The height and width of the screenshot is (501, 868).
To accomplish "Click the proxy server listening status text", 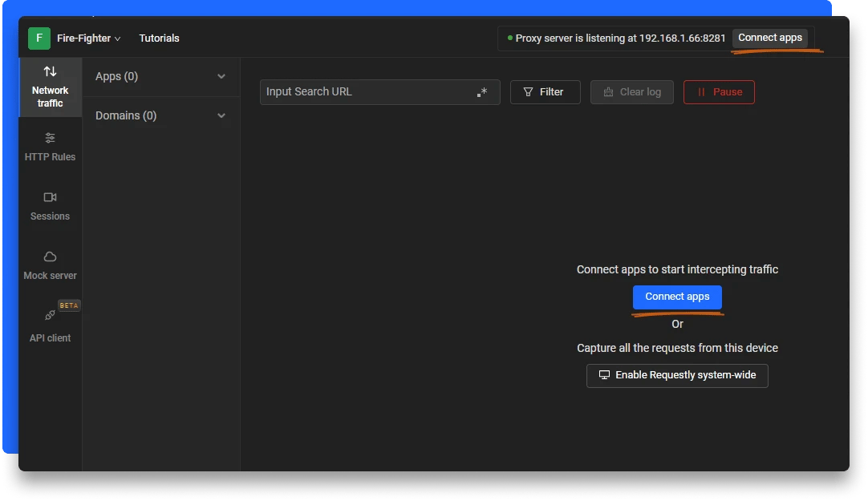I will pos(620,38).
